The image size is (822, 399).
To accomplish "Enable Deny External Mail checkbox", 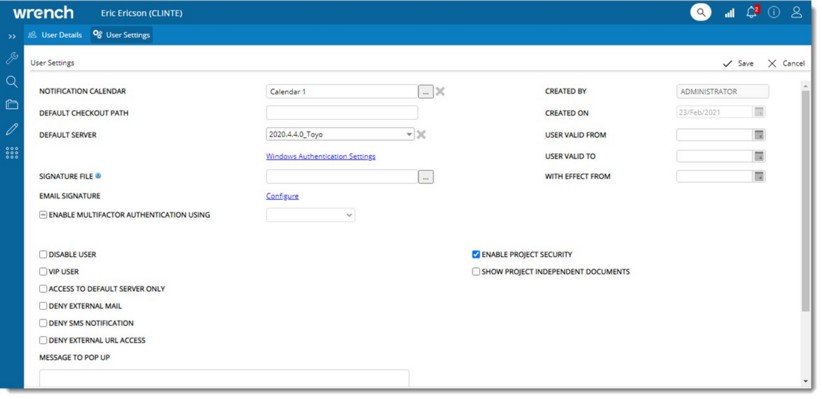I will click(x=43, y=306).
